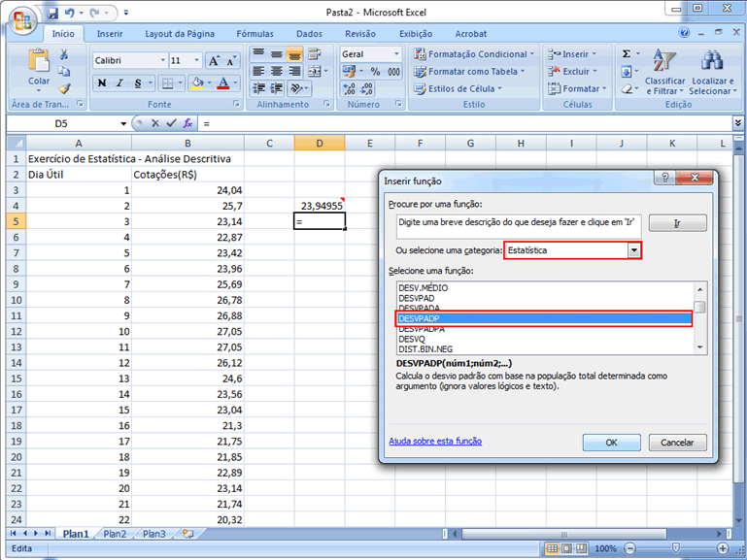Toggle Italic formatting
Viewport: 747px width, 560px height.
pyautogui.click(x=119, y=83)
